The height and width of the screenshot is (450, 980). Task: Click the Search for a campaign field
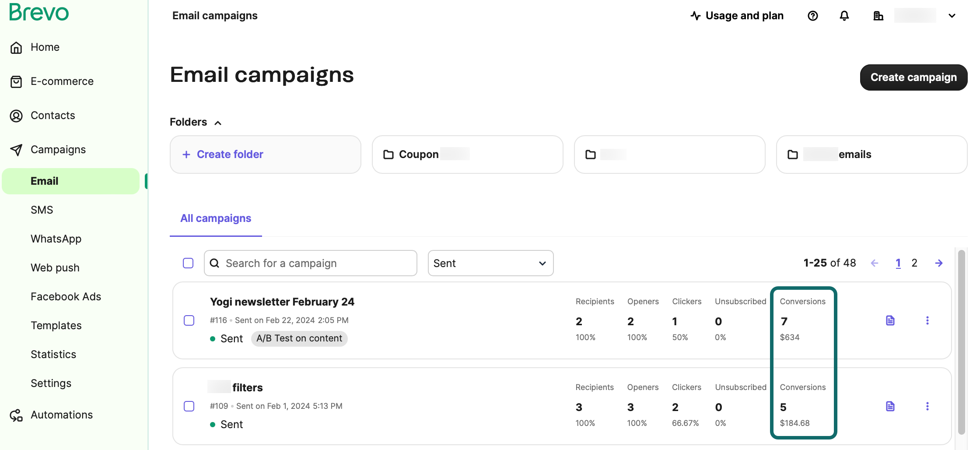pyautogui.click(x=311, y=263)
